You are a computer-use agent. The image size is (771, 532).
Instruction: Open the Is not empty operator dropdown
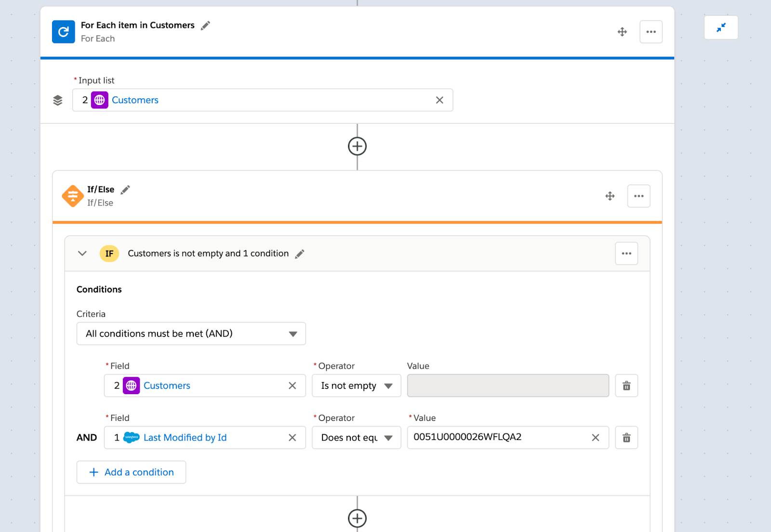[x=357, y=386]
